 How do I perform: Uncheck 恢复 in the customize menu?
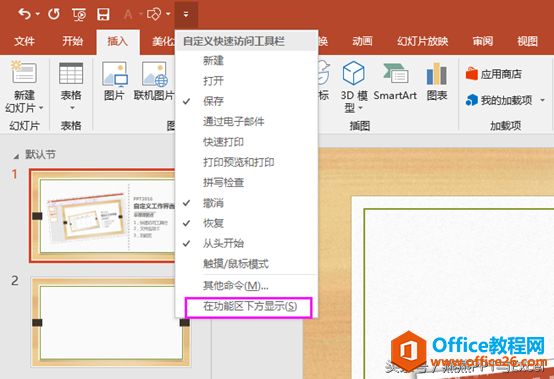click(247, 223)
